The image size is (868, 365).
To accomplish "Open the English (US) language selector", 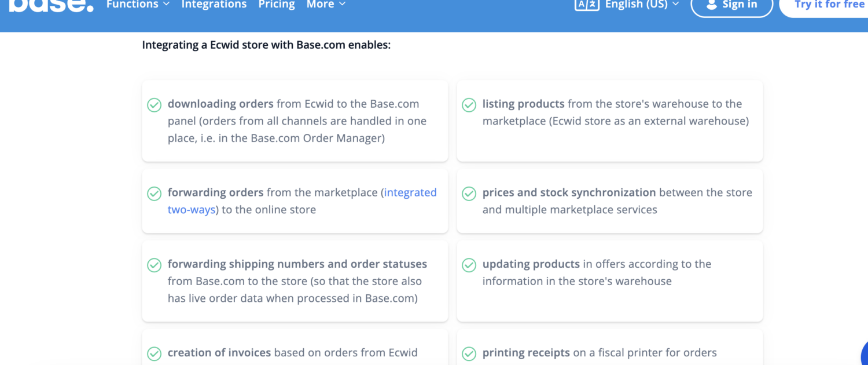I will (642, 5).
